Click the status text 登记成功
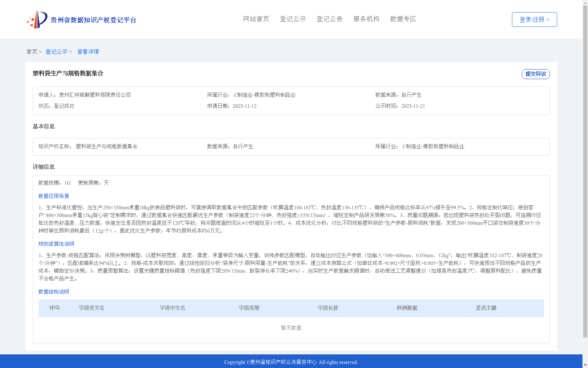Screen dimensions: 588x368 [64, 106]
